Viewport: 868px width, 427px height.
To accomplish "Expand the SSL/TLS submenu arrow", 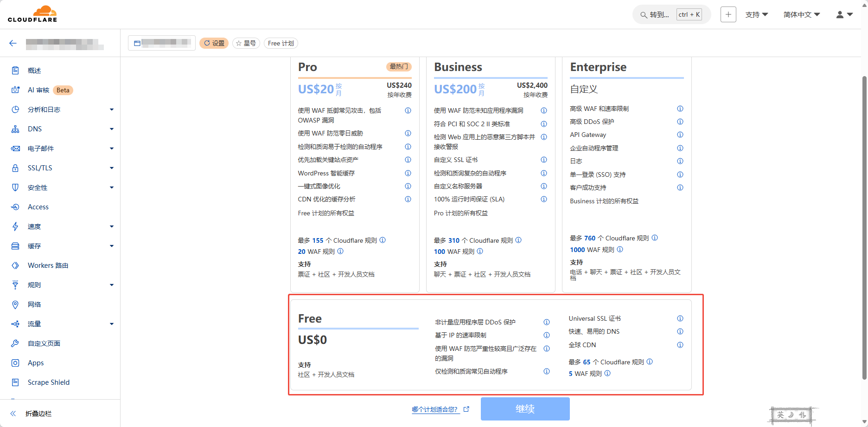I will pyautogui.click(x=112, y=168).
